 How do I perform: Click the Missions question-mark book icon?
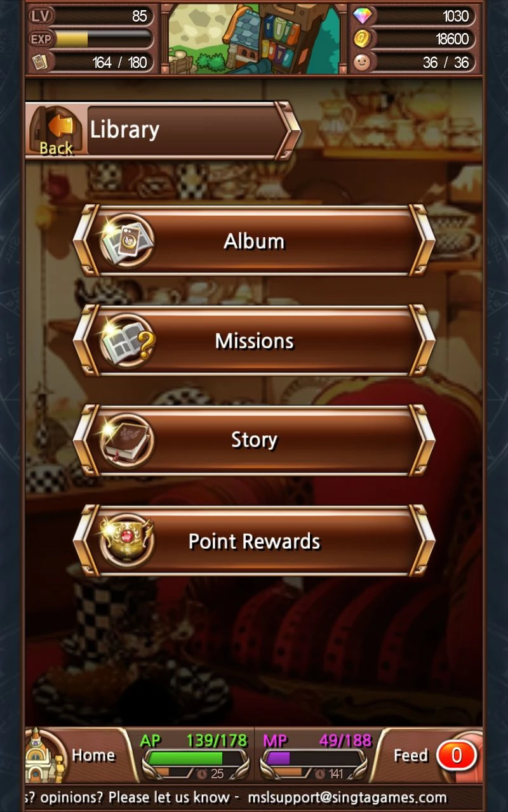tap(126, 341)
